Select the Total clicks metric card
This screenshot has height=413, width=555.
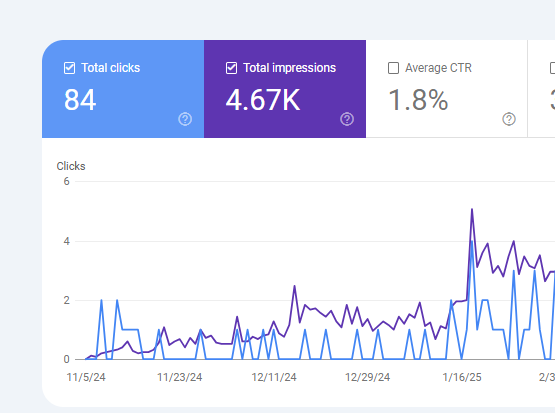tap(123, 89)
